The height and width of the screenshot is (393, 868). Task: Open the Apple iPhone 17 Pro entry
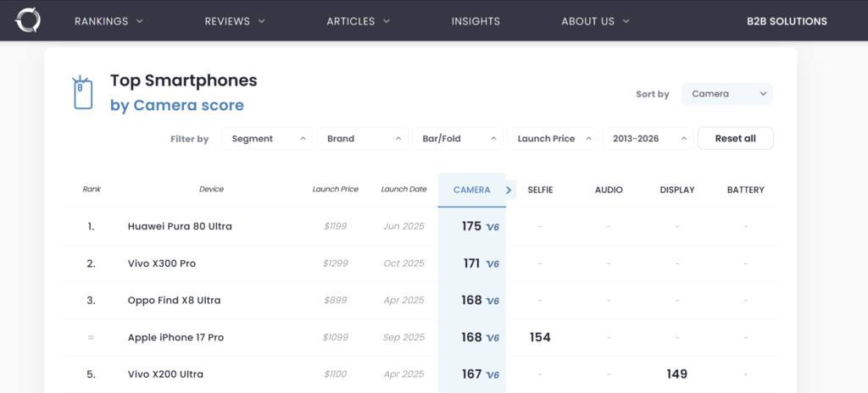point(175,338)
